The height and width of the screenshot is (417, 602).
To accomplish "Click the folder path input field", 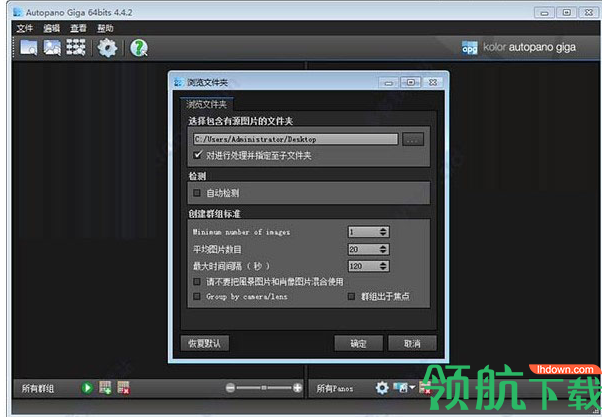I will pyautogui.click(x=296, y=139).
